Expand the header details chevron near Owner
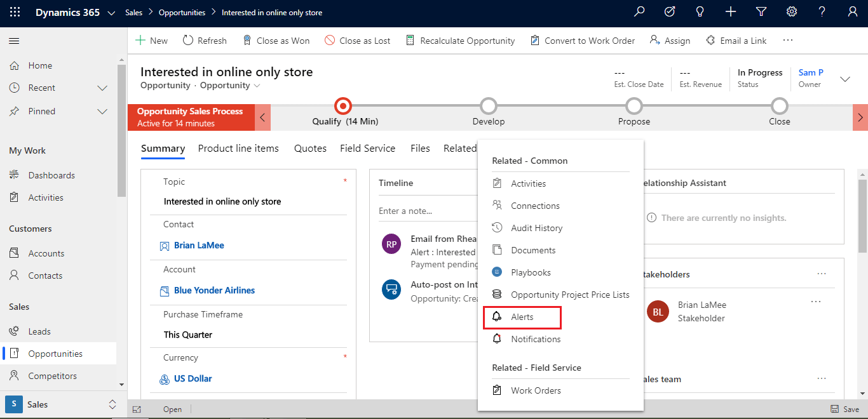 pos(845,79)
